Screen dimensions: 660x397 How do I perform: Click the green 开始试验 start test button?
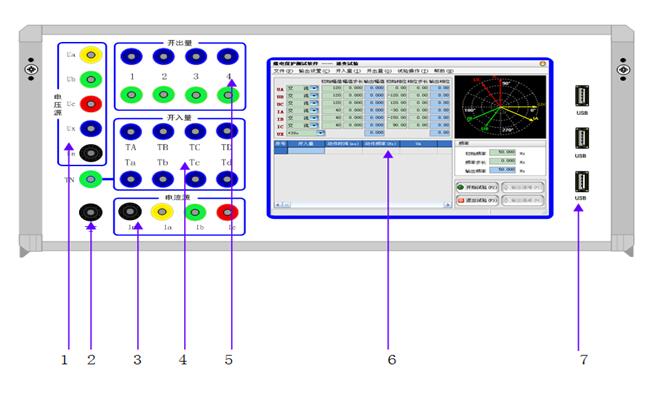click(x=477, y=187)
